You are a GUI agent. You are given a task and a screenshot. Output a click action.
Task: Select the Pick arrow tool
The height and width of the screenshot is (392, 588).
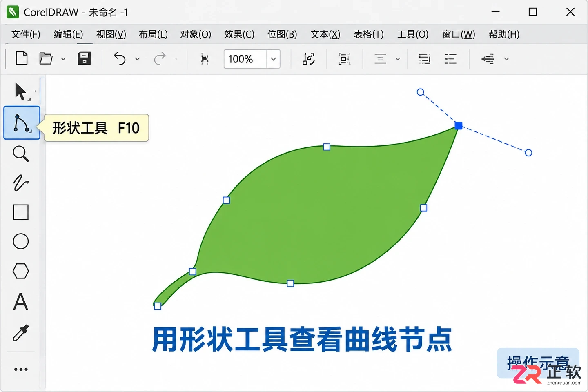(21, 91)
